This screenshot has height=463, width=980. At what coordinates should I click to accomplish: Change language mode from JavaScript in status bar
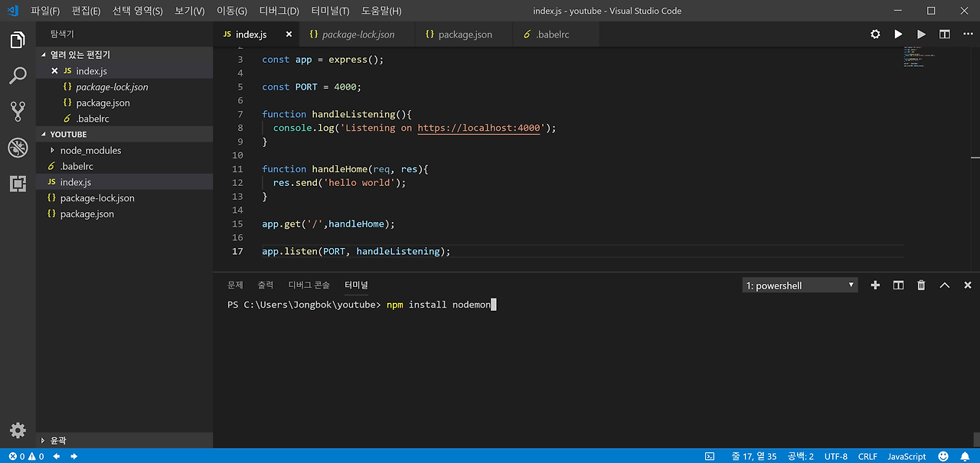(x=906, y=456)
